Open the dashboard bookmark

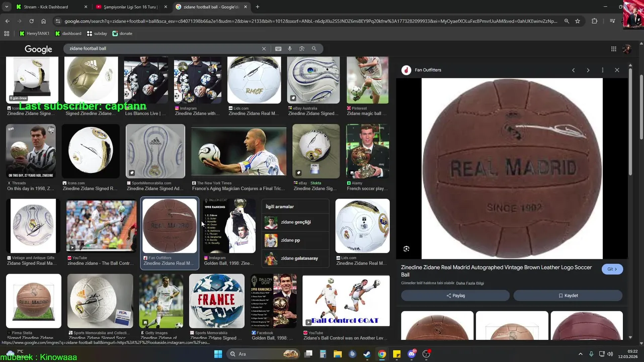click(68, 34)
